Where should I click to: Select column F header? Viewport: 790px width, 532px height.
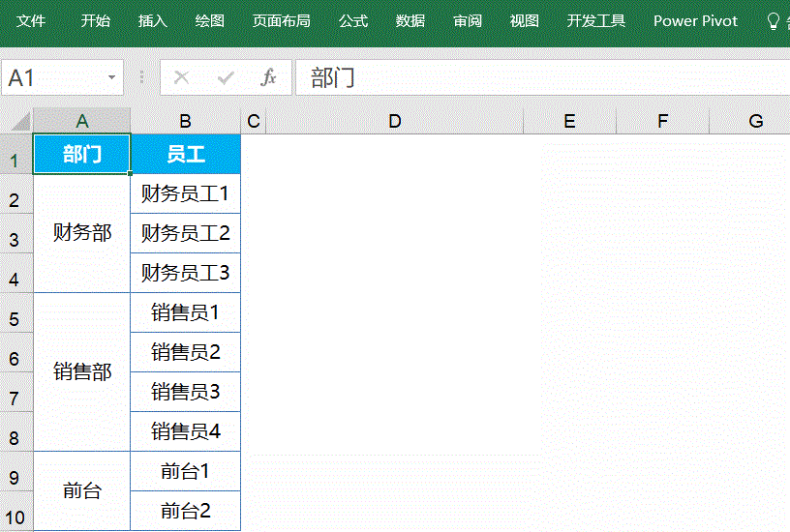pyautogui.click(x=662, y=121)
